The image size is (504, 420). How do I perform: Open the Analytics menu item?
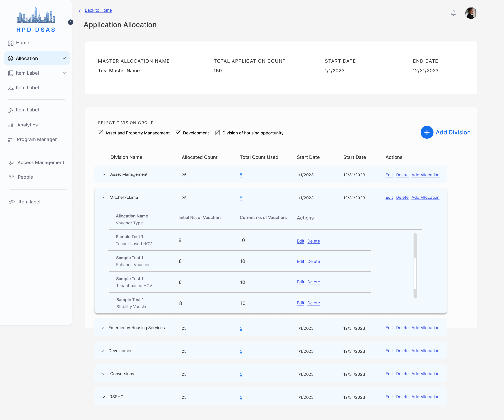click(27, 125)
